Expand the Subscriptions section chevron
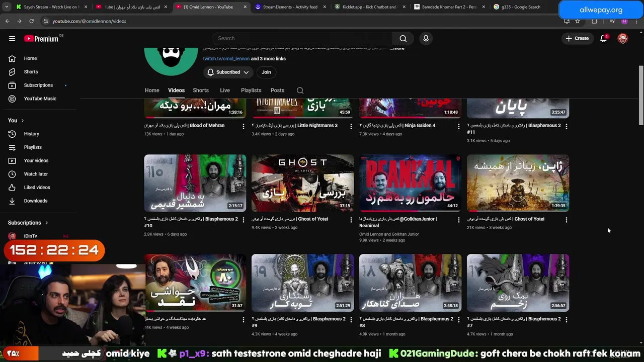Screen dimensions: 644x362 (46, 223)
